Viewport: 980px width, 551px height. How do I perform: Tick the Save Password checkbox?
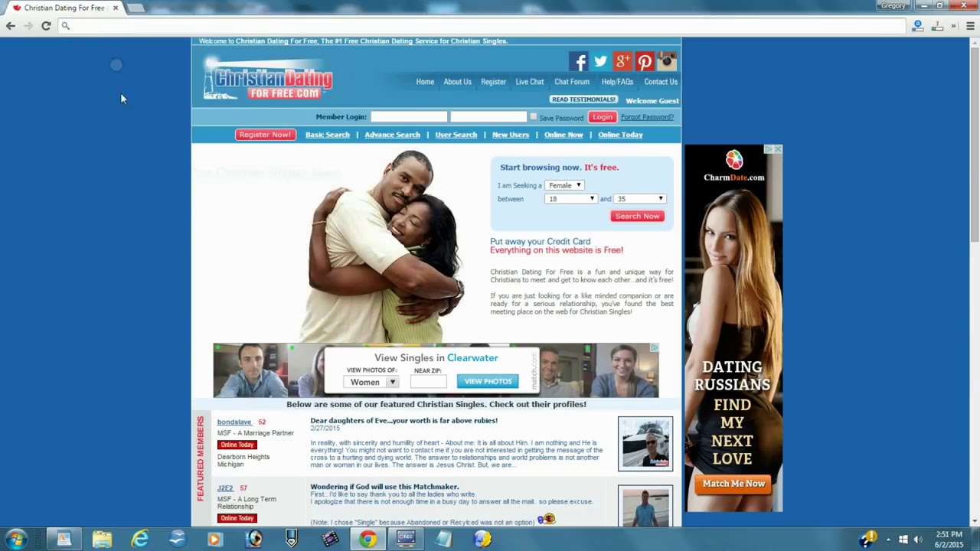click(x=533, y=117)
